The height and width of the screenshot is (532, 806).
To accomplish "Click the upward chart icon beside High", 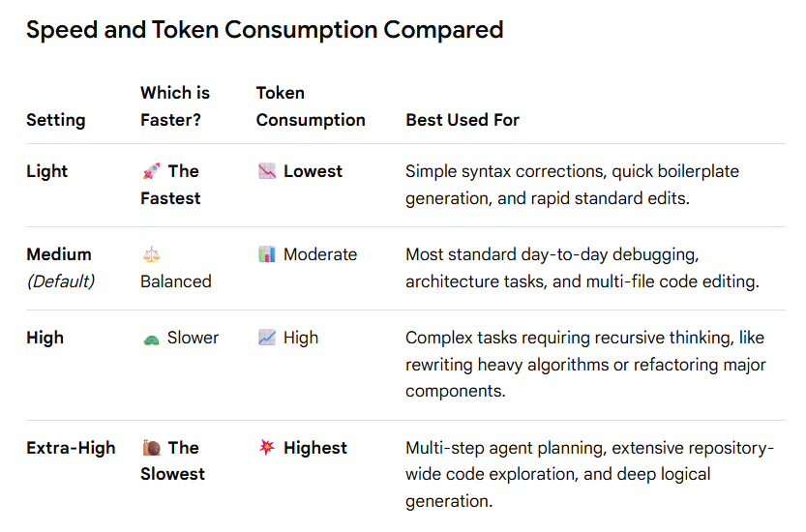I will (x=267, y=338).
